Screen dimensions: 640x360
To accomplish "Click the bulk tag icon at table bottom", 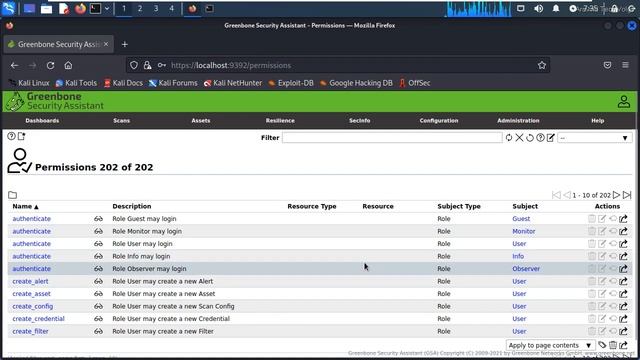I will point(602,345).
